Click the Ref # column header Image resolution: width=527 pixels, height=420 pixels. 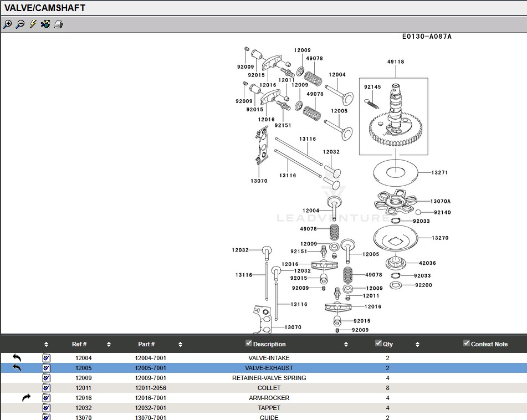point(79,344)
